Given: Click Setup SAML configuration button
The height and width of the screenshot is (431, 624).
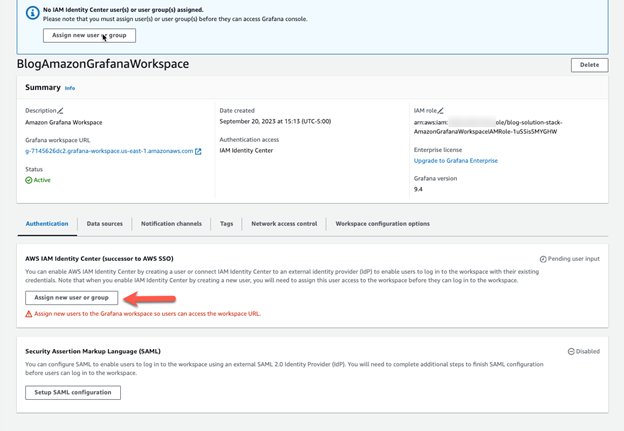Looking at the screenshot, I should click(x=73, y=392).
